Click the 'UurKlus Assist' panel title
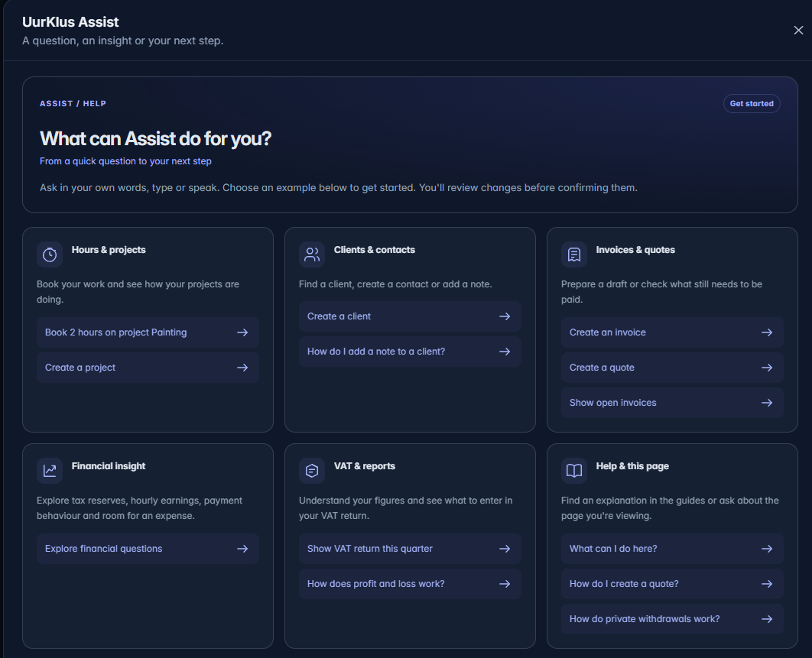Screen dimensions: 812x658 pos(70,22)
